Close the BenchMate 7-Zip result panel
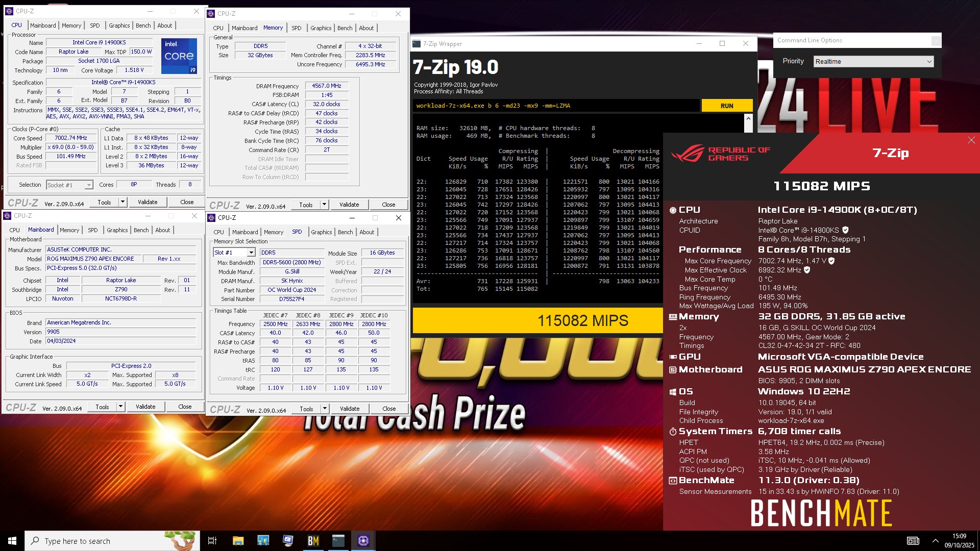This screenshot has width=980, height=551. point(971,140)
